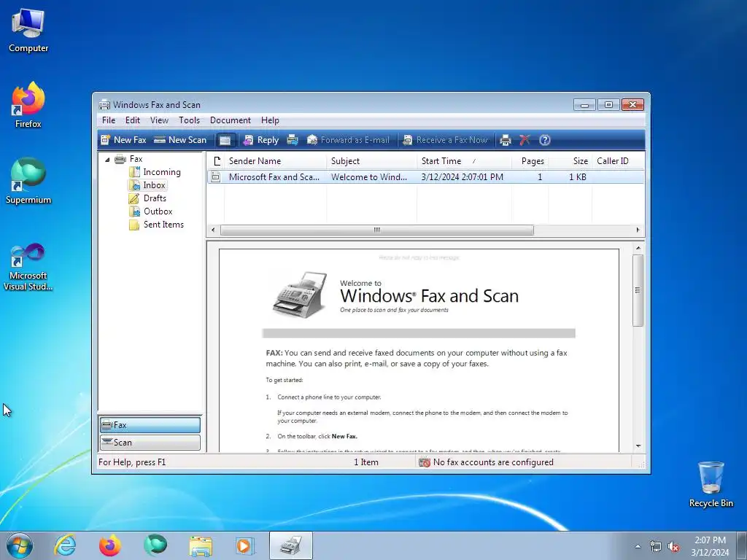Image resolution: width=747 pixels, height=560 pixels.
Task: Click list horizontal scrollbar left arrow
Action: point(213,230)
